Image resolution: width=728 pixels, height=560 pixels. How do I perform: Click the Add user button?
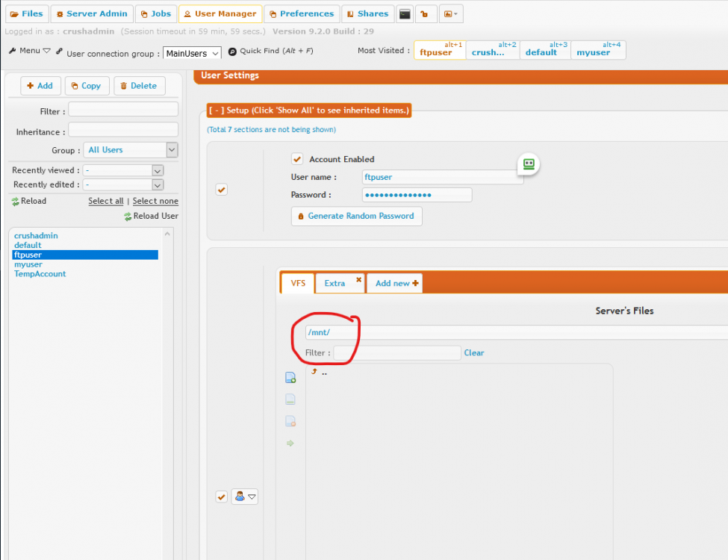click(x=40, y=86)
